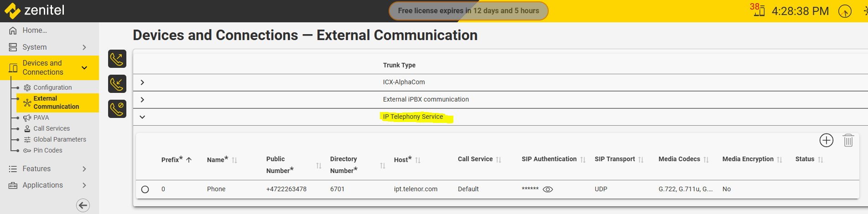Viewport: 868px width, 214px height.
Task: Add a new IP telephony trunk entry
Action: [x=826, y=140]
